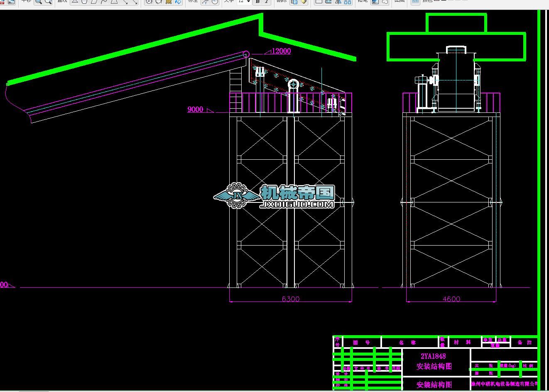Select the 4600 width dimension text
549x392 pixels.
click(x=451, y=299)
